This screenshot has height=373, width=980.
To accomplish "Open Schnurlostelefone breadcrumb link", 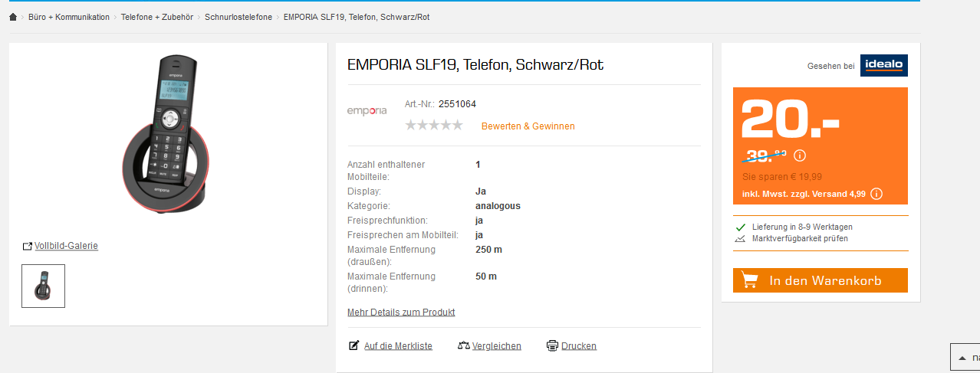I will tap(238, 17).
